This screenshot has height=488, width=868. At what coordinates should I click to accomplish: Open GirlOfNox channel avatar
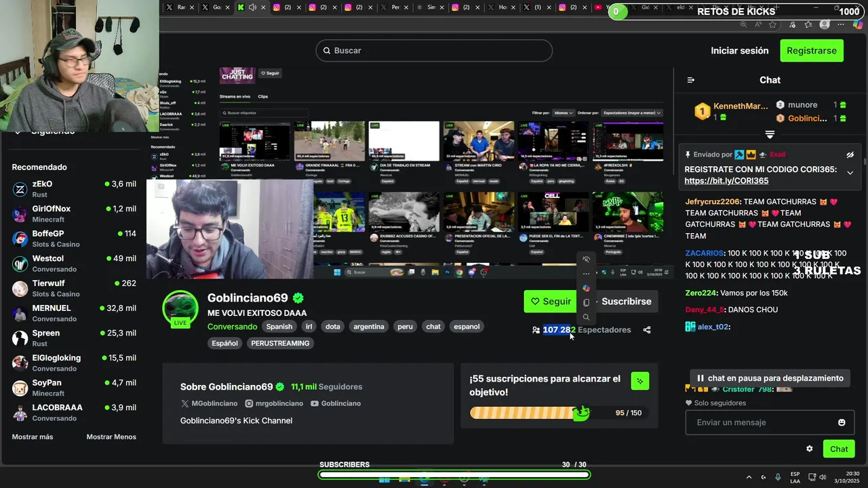click(x=20, y=214)
